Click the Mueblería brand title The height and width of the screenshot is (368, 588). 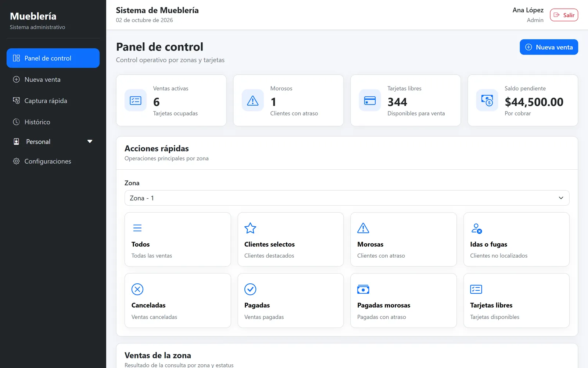coord(33,16)
